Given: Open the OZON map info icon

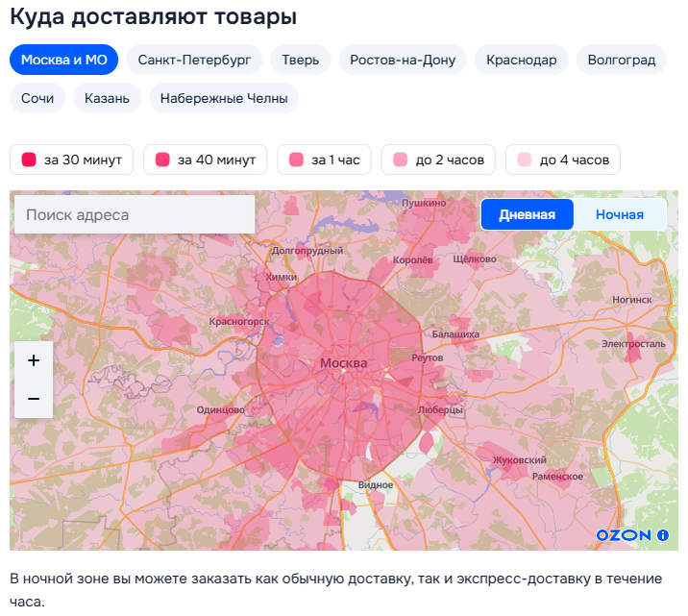Looking at the screenshot, I should point(663,535).
